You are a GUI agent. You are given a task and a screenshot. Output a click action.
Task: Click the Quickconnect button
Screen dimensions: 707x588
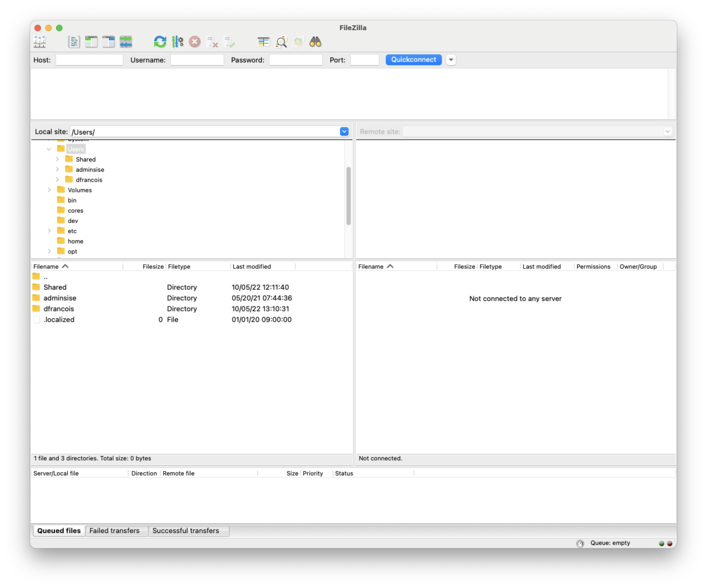413,59
